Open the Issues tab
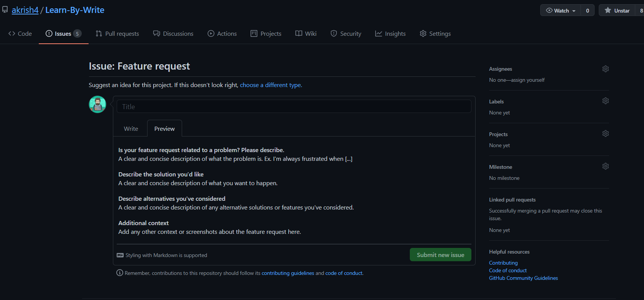 tap(63, 33)
